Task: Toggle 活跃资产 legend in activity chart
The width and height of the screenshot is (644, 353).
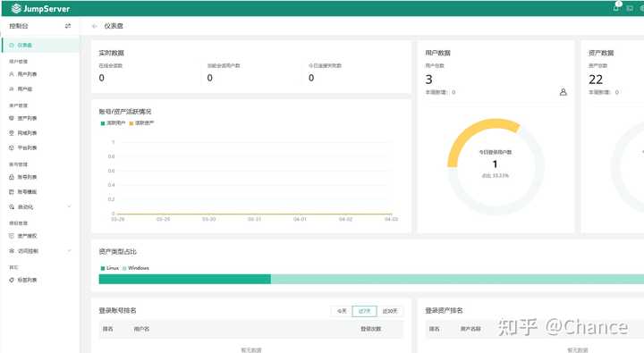Action: [x=141, y=123]
